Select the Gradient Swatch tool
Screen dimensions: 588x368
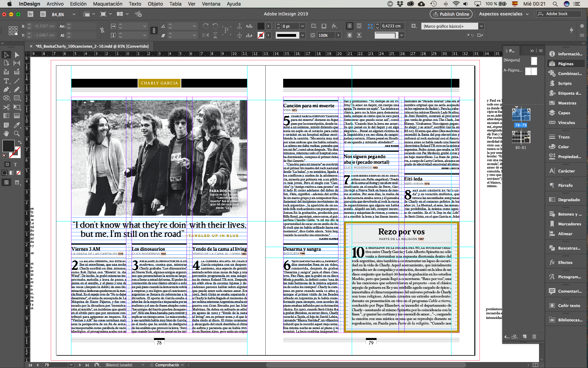(6, 116)
